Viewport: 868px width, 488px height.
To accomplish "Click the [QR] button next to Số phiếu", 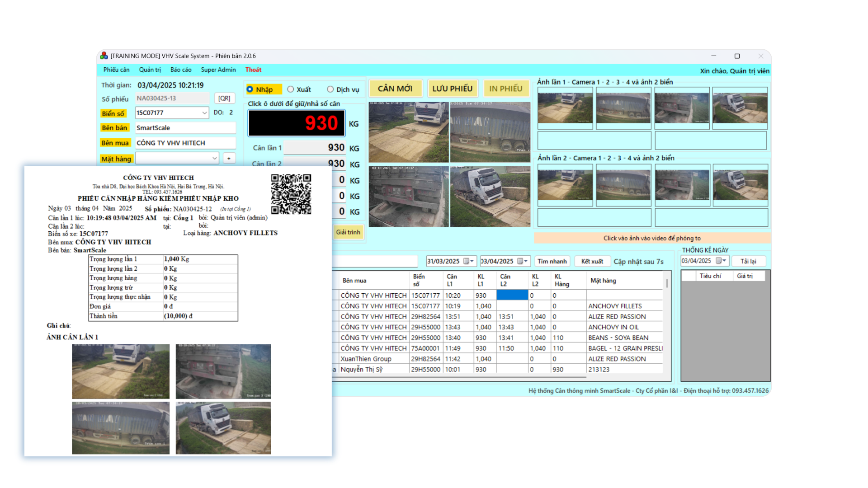I will point(224,98).
